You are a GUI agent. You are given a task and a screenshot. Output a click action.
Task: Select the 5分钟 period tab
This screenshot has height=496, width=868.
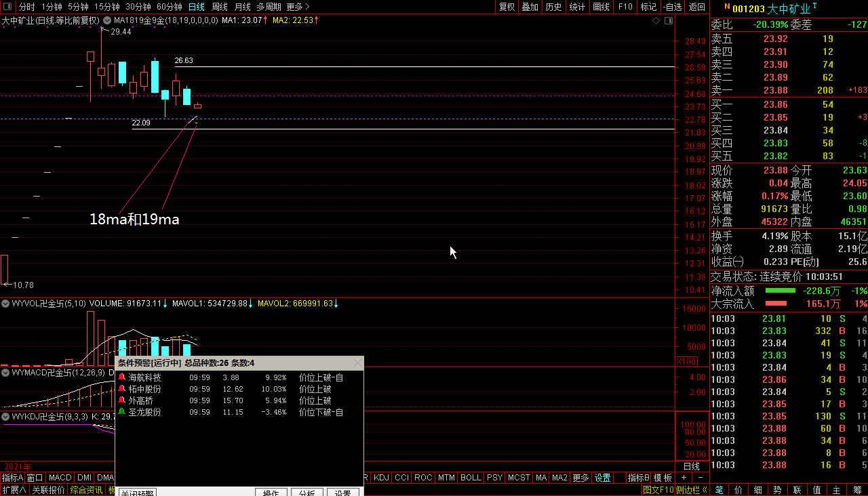[78, 7]
